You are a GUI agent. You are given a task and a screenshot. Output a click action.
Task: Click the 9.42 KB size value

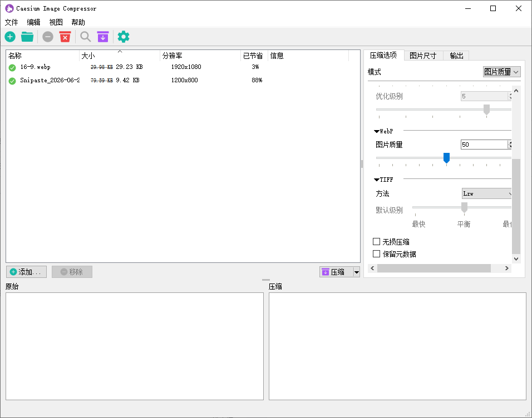(x=127, y=81)
